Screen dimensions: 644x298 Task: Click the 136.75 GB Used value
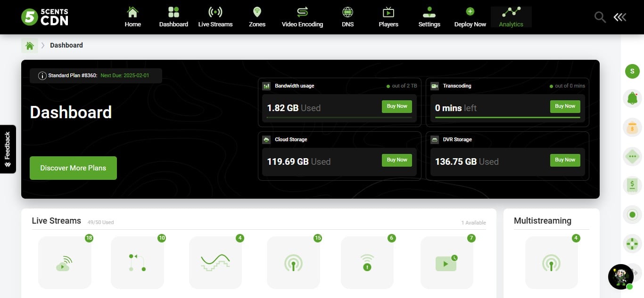pyautogui.click(x=467, y=161)
